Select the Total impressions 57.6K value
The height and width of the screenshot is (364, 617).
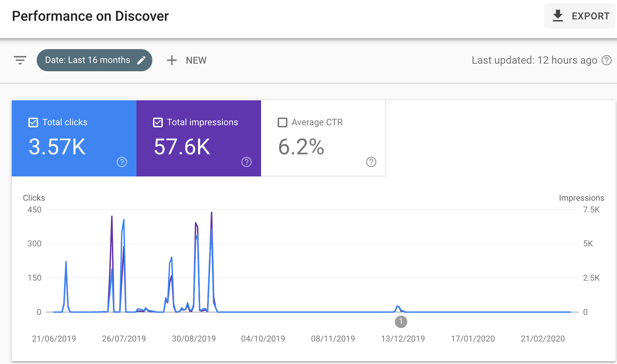click(x=182, y=147)
